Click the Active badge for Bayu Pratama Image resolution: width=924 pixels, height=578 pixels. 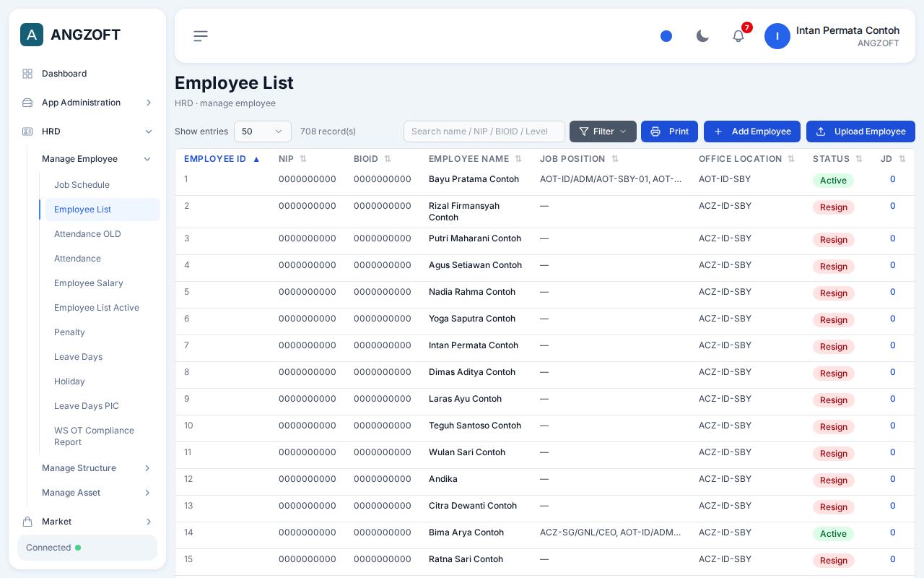pyautogui.click(x=833, y=181)
